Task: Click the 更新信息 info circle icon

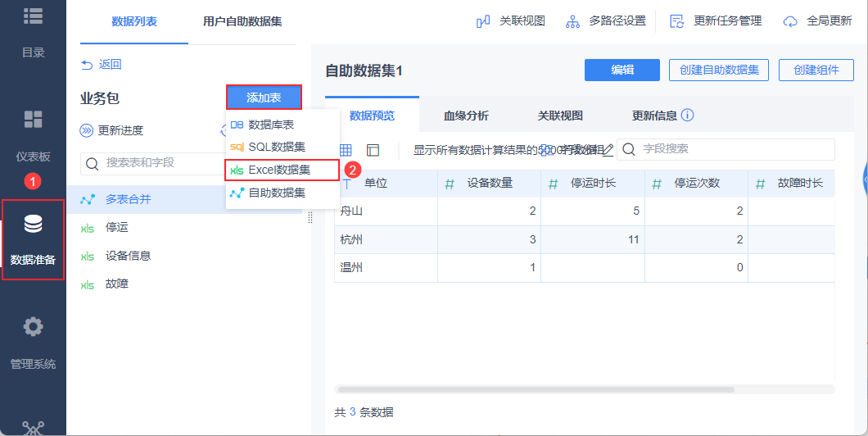Action: [688, 116]
